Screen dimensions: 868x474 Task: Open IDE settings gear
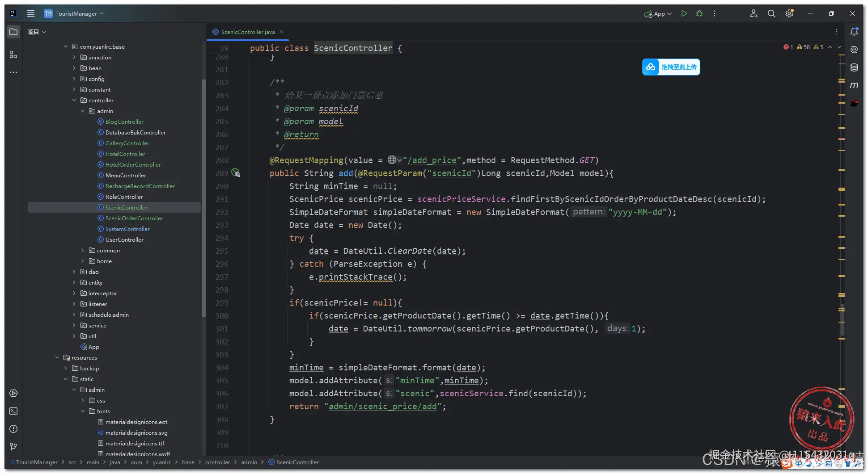[x=789, y=13]
